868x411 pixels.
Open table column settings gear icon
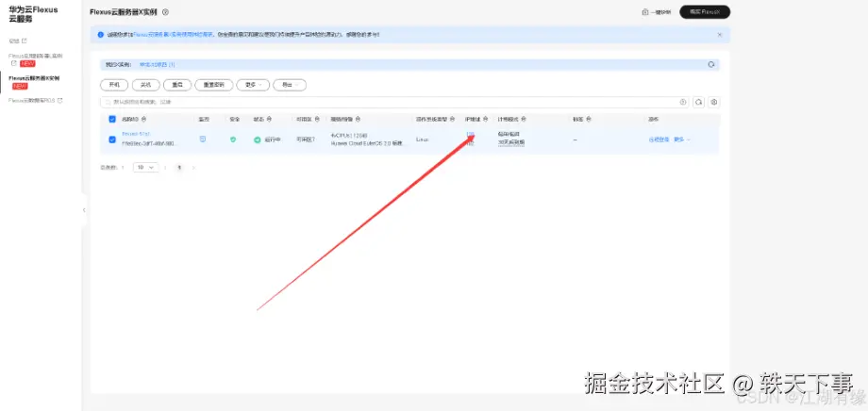[x=714, y=102]
